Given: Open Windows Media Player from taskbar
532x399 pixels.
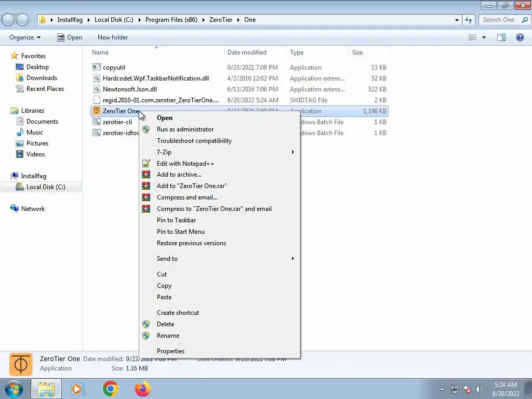Looking at the screenshot, I should pos(77,389).
